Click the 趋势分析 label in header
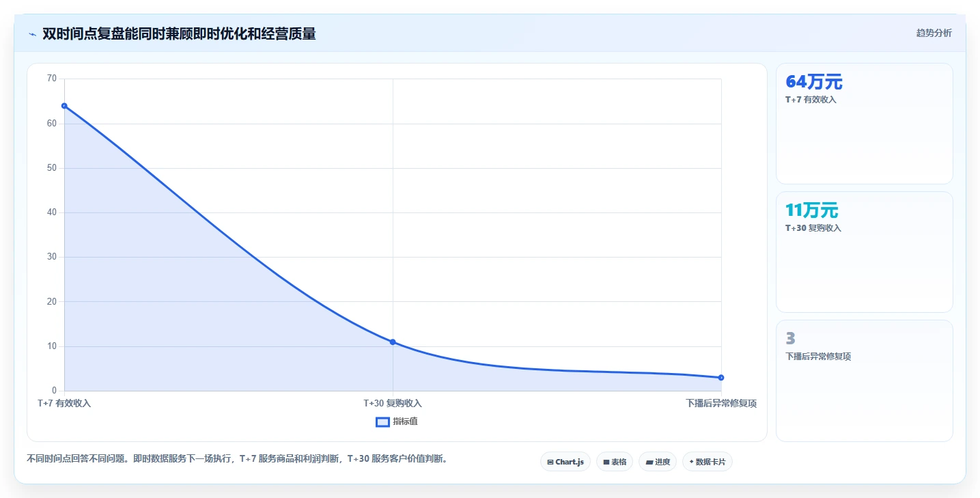Viewport: 980px width, 498px height. point(934,33)
